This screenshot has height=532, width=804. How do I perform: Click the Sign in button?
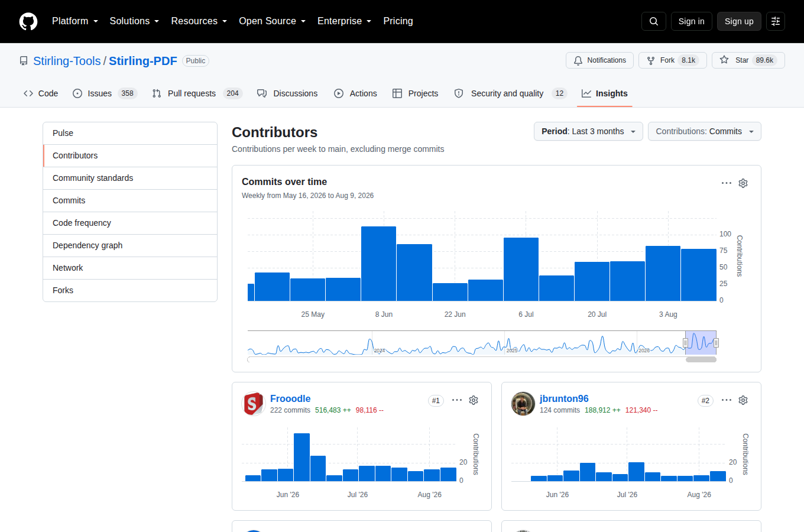692,21
